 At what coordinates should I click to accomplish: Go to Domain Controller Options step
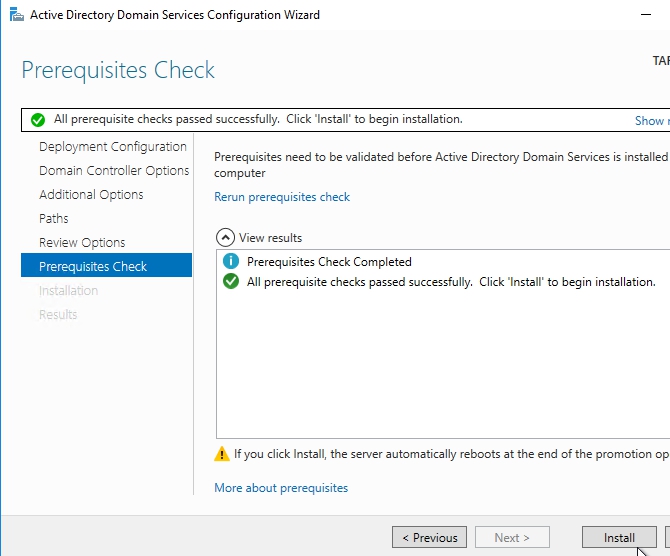click(x=114, y=171)
